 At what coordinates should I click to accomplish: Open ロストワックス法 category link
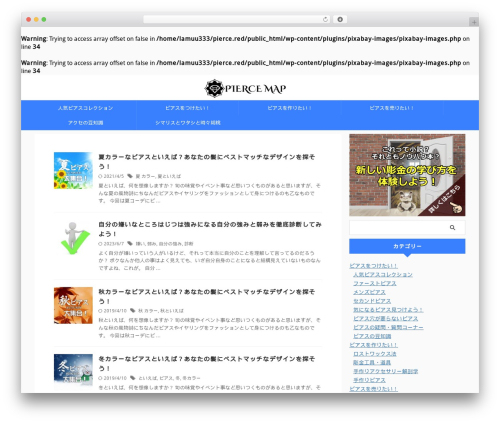click(x=375, y=354)
